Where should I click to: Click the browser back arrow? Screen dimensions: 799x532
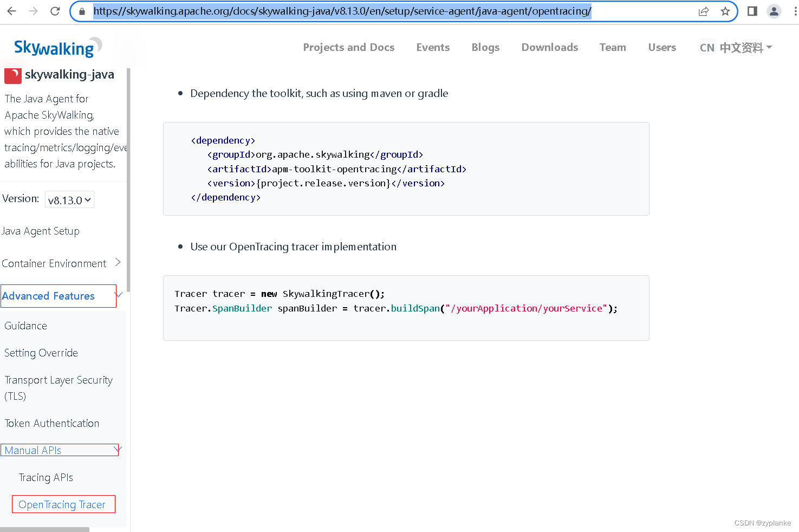[x=11, y=11]
